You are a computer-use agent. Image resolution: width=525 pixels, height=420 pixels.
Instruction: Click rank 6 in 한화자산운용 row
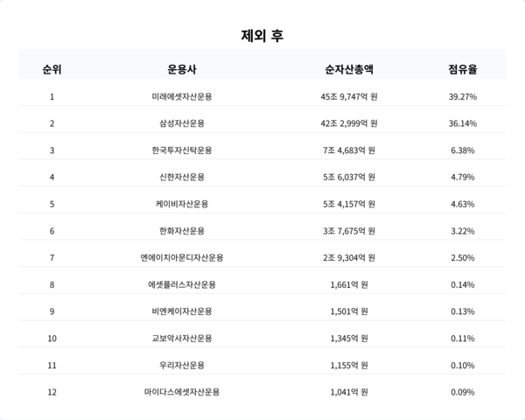pyautogui.click(x=52, y=231)
